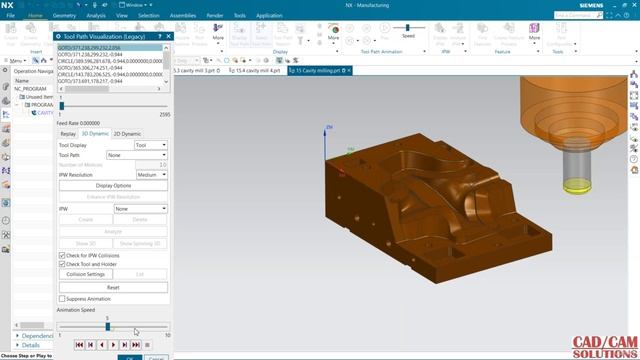The width and height of the screenshot is (640, 360).
Task: Click the next operation playback button
Action: (124, 345)
